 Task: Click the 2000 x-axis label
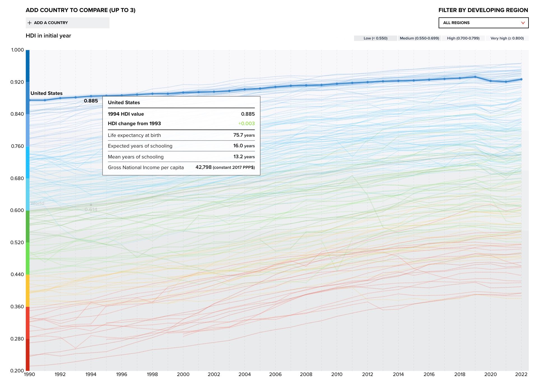pos(183,374)
